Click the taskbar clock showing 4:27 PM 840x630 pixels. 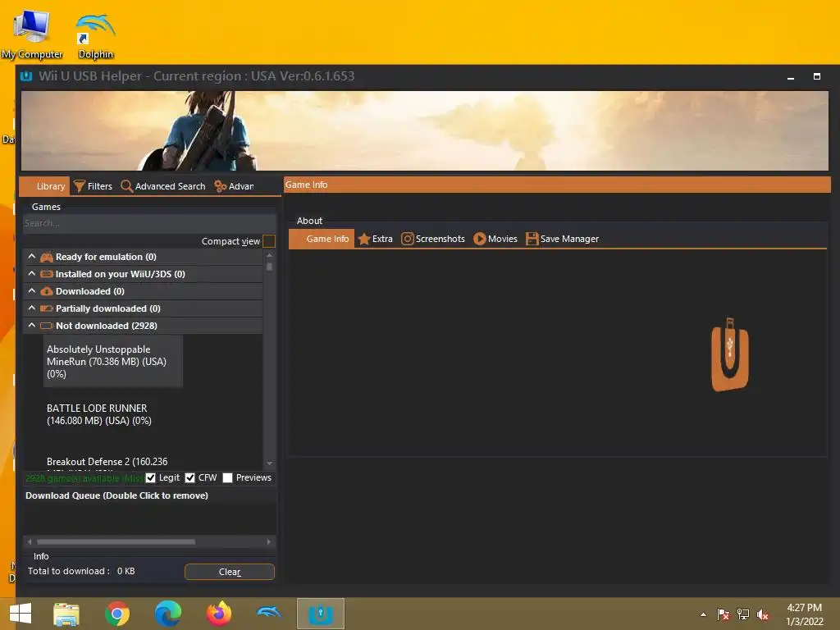[804, 614]
